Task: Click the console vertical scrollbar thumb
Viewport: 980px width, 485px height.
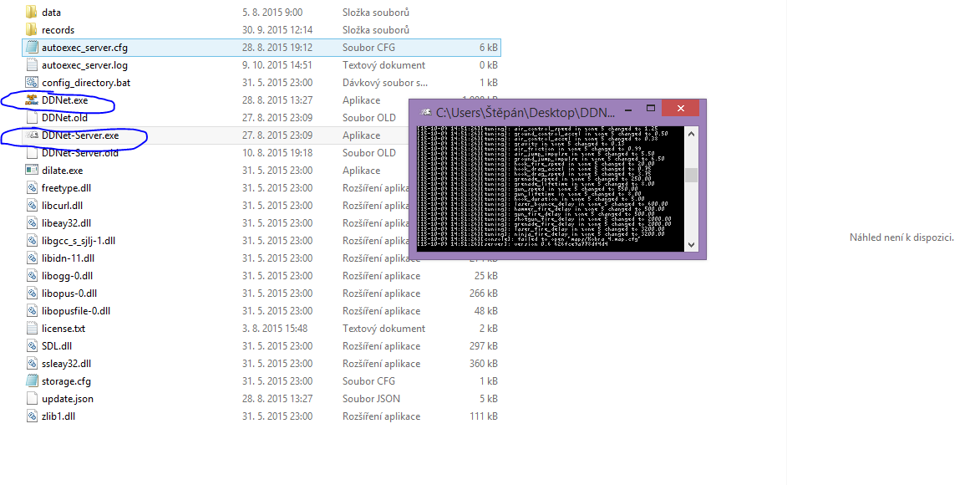Action: point(691,175)
